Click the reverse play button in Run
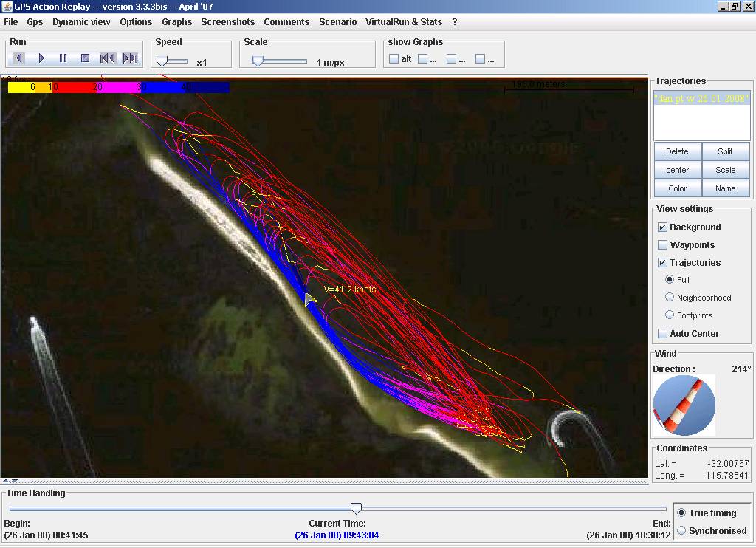756x548 pixels. [x=19, y=58]
